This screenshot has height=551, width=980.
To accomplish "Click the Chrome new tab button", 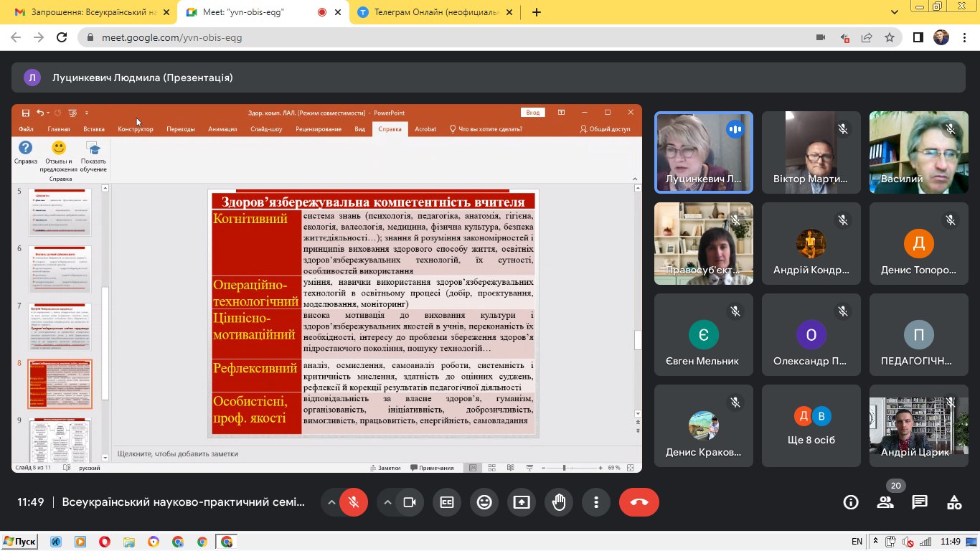I will point(537,12).
